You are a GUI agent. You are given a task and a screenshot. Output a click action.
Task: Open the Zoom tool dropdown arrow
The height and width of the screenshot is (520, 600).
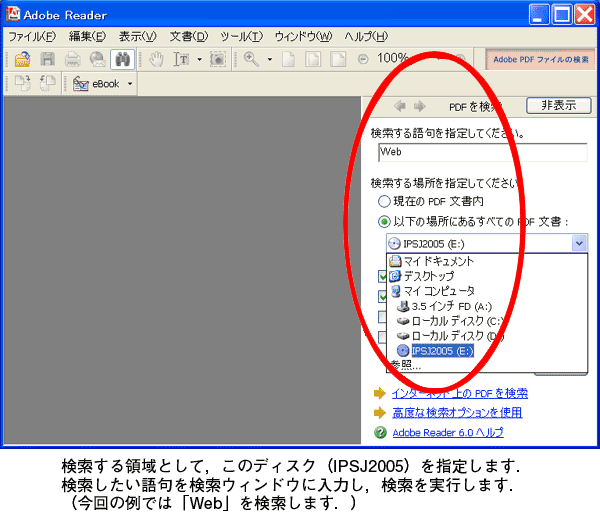click(270, 60)
